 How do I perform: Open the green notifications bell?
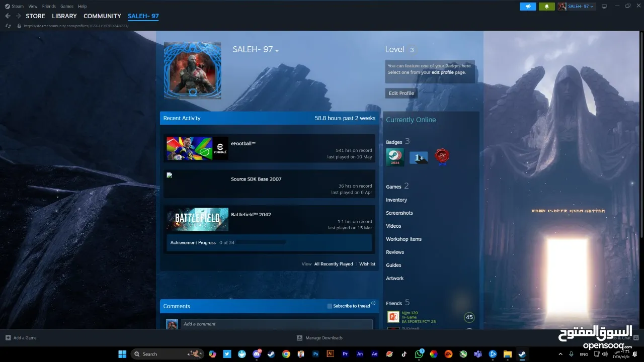pyautogui.click(x=546, y=7)
